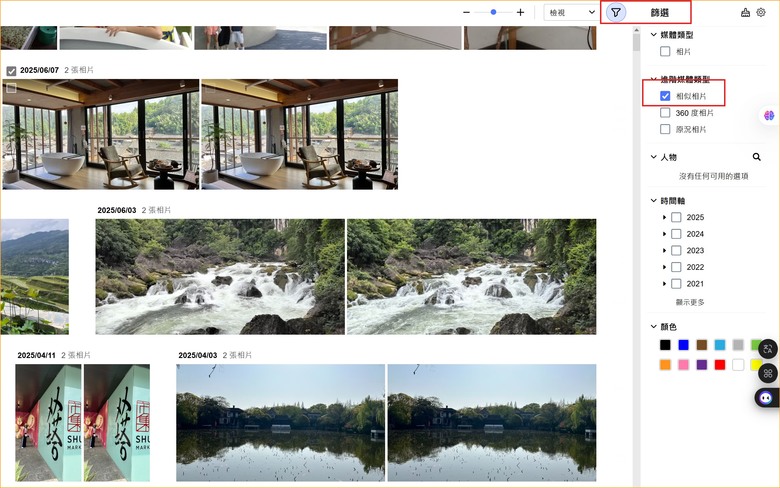Search people with magnifier icon

coord(757,157)
